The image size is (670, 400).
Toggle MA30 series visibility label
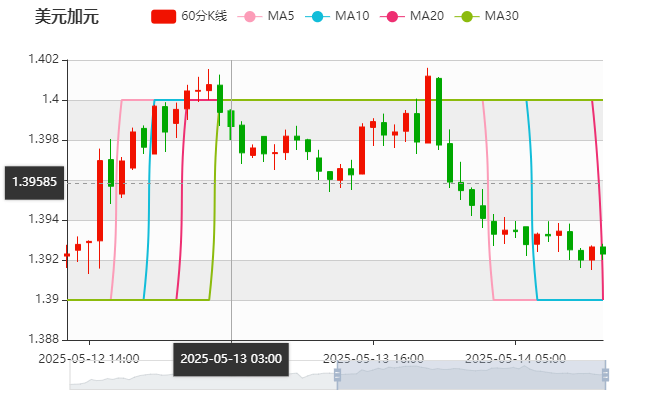click(x=501, y=17)
